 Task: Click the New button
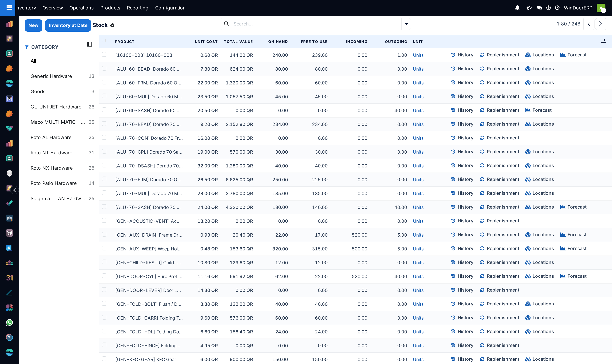pyautogui.click(x=33, y=25)
